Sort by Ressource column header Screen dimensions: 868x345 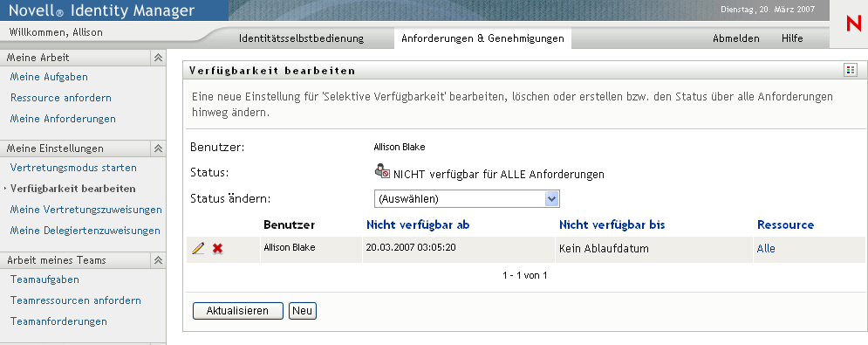pos(785,224)
